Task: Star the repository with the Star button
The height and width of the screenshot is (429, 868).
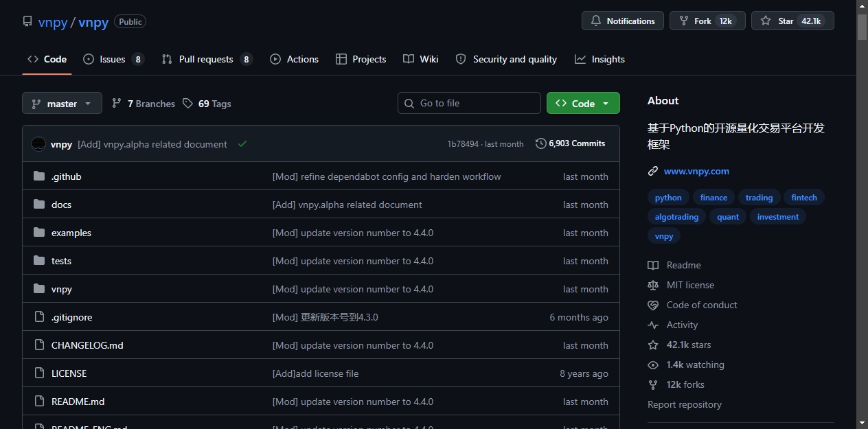Action: tap(792, 21)
